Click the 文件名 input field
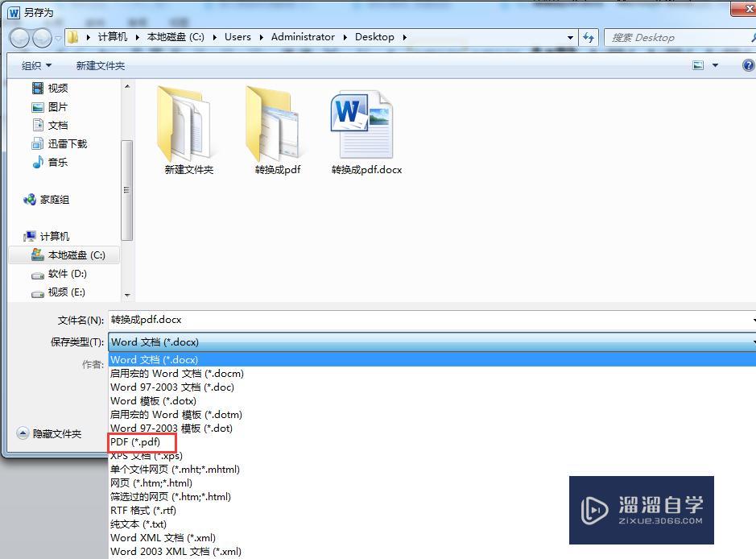Viewport: 756px width, 559px height. [432, 320]
